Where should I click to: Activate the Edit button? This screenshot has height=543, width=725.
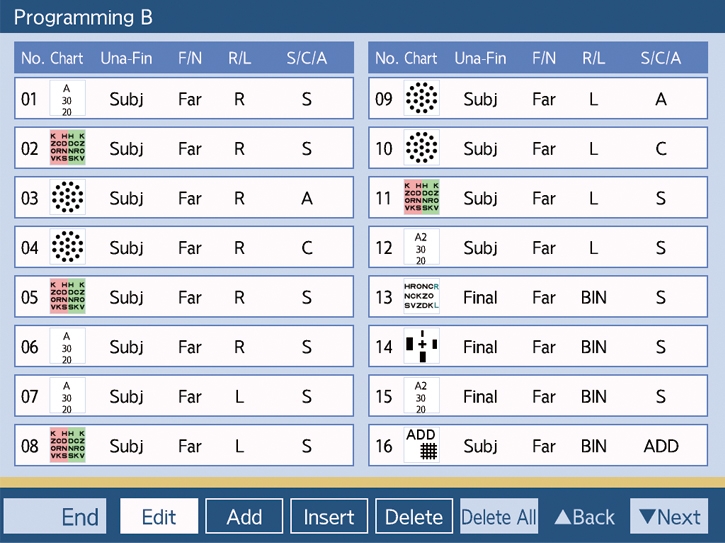159,517
